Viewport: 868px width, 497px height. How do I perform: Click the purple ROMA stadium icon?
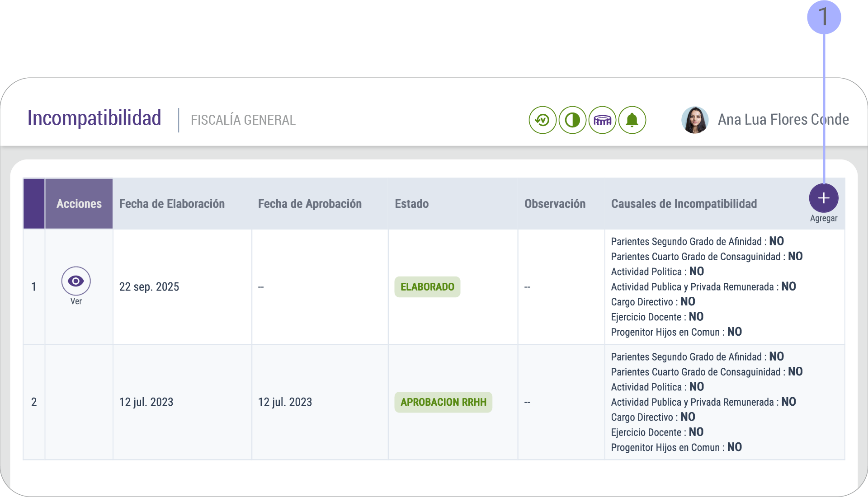pyautogui.click(x=602, y=120)
